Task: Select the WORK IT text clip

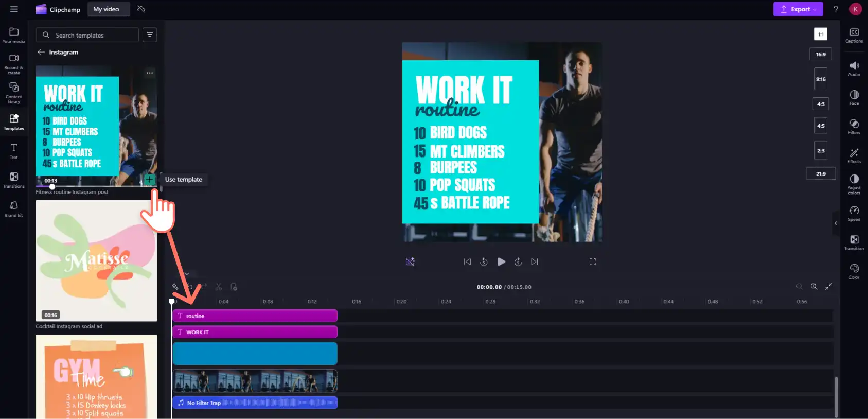Action: [x=255, y=332]
